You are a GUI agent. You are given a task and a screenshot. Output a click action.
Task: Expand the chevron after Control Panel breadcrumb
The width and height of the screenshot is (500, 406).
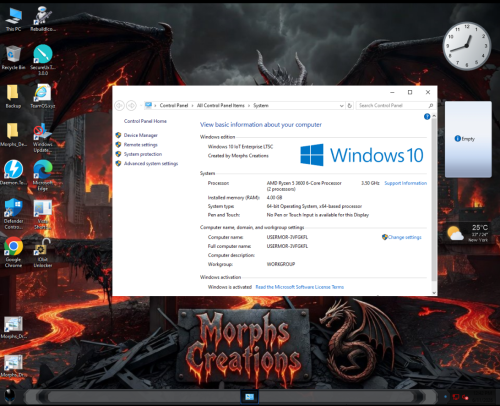pyautogui.click(x=192, y=106)
